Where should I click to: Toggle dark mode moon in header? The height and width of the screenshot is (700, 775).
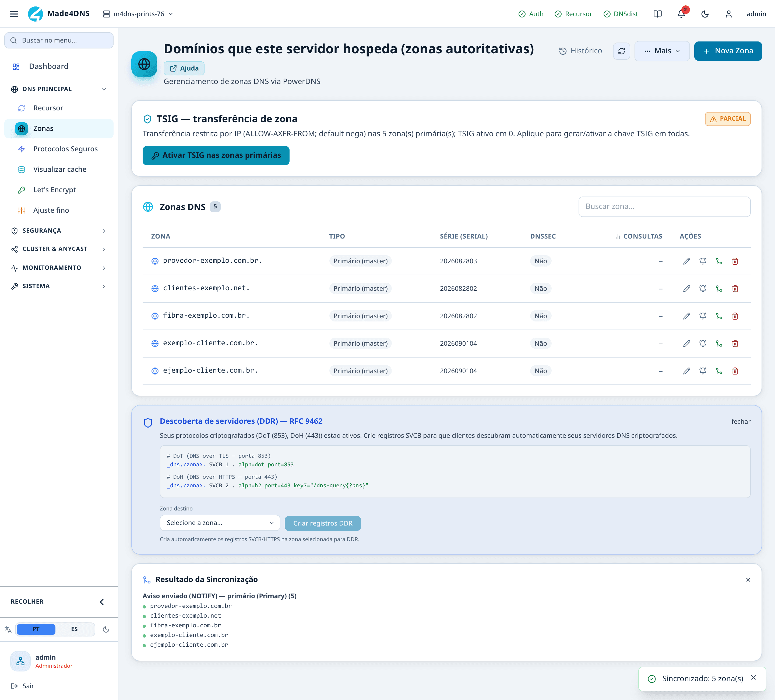(x=705, y=14)
